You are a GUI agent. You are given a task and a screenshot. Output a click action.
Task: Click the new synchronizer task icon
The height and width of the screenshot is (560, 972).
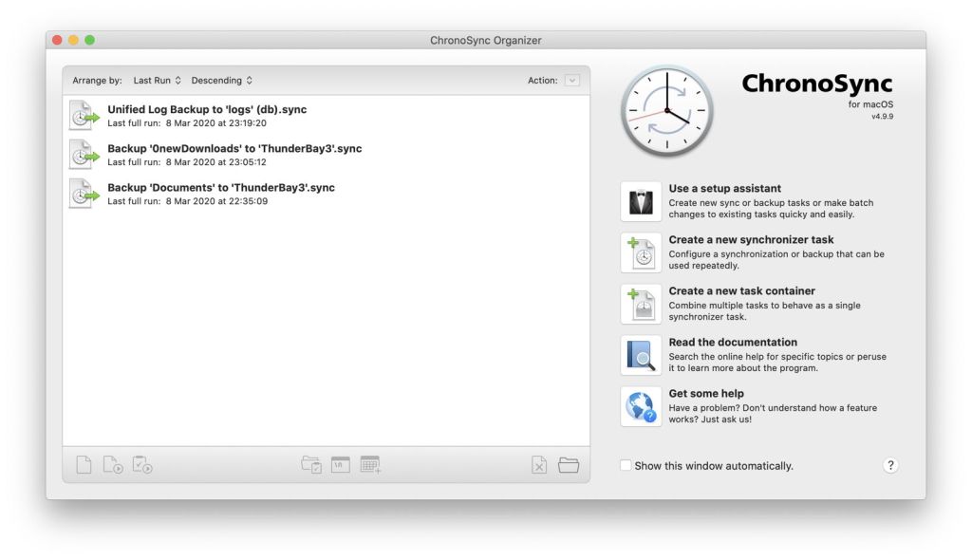tap(641, 252)
